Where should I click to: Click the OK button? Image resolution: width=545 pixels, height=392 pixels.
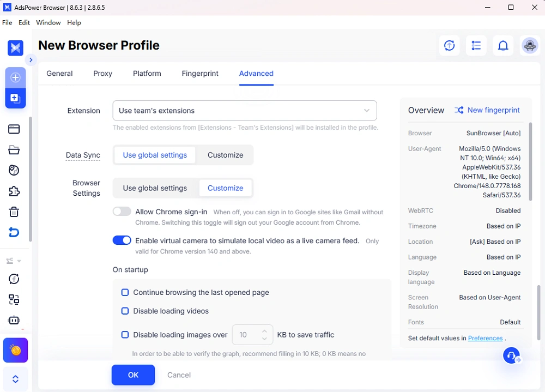pos(133,375)
